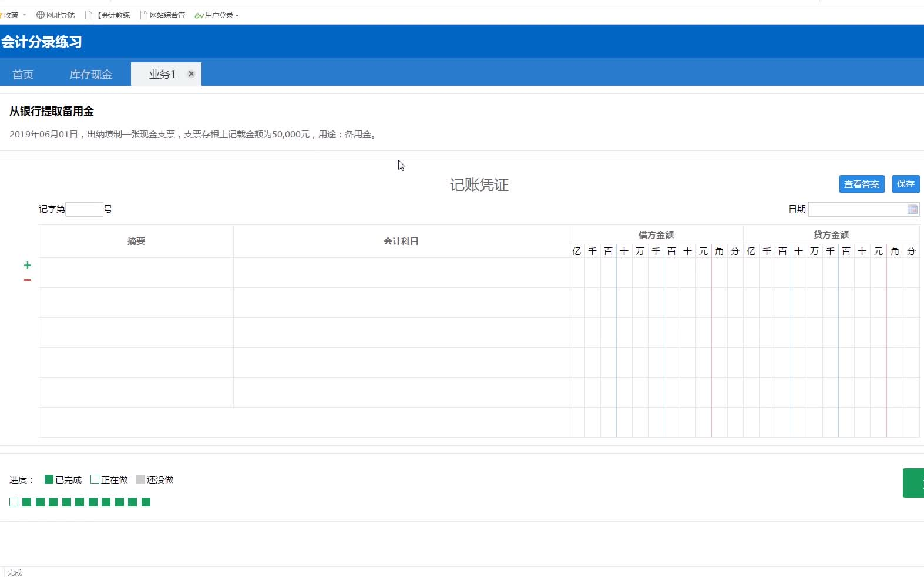Viewport: 924px width, 577px height.
Task: Click the 会计科目 column header
Action: click(x=401, y=241)
